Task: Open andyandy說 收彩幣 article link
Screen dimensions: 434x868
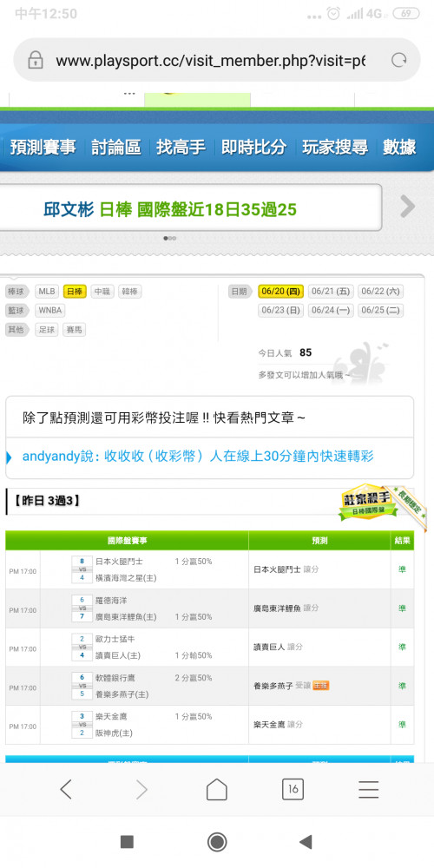Action: pos(198,457)
